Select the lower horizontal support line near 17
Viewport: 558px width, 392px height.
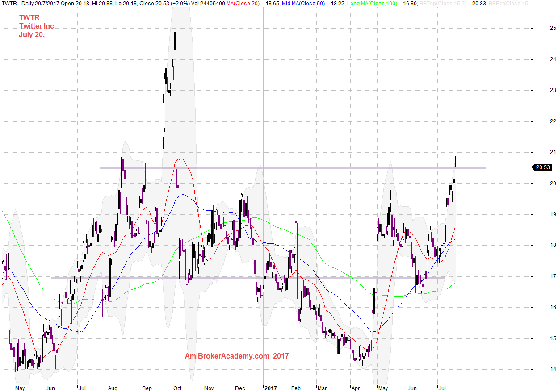click(248, 278)
